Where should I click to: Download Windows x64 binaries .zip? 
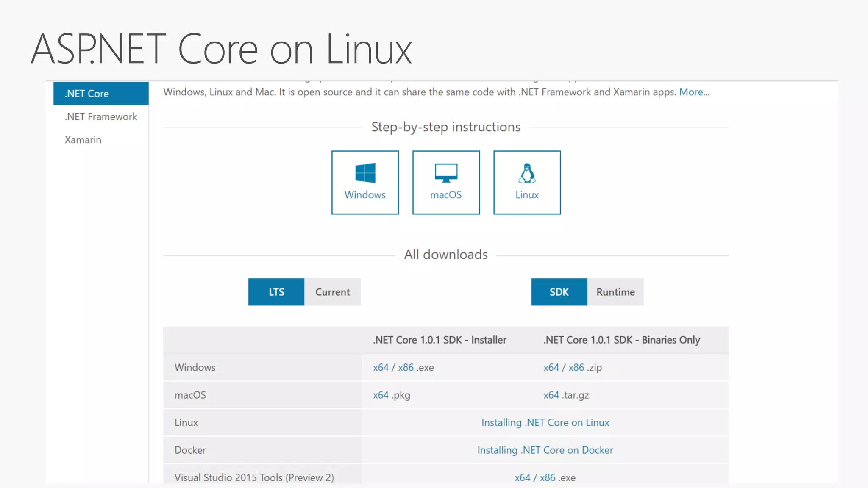tap(551, 367)
